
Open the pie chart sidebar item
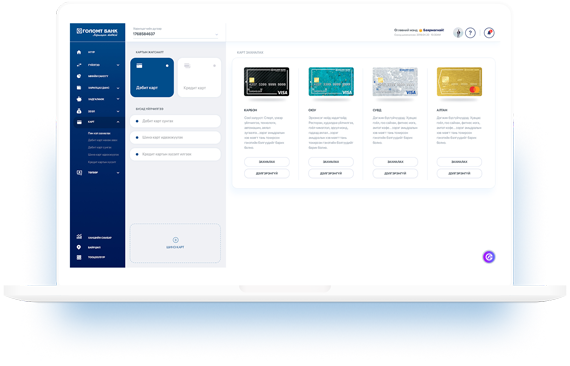click(79, 76)
